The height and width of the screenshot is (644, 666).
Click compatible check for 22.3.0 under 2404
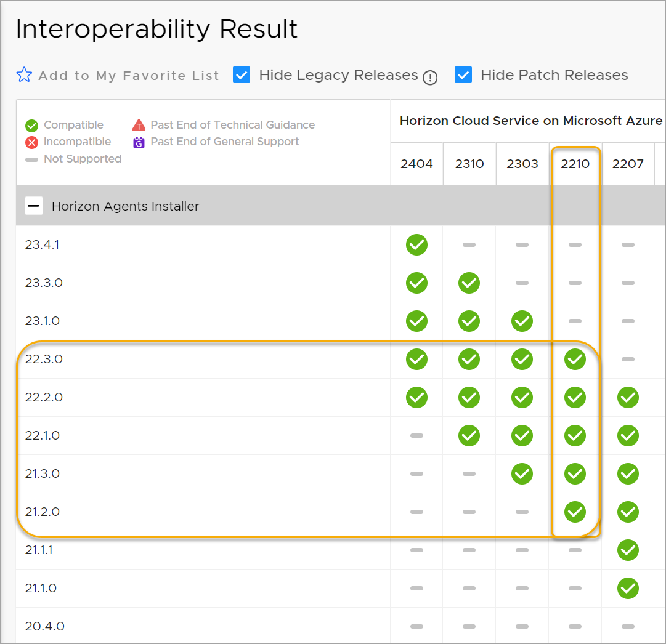coord(416,359)
